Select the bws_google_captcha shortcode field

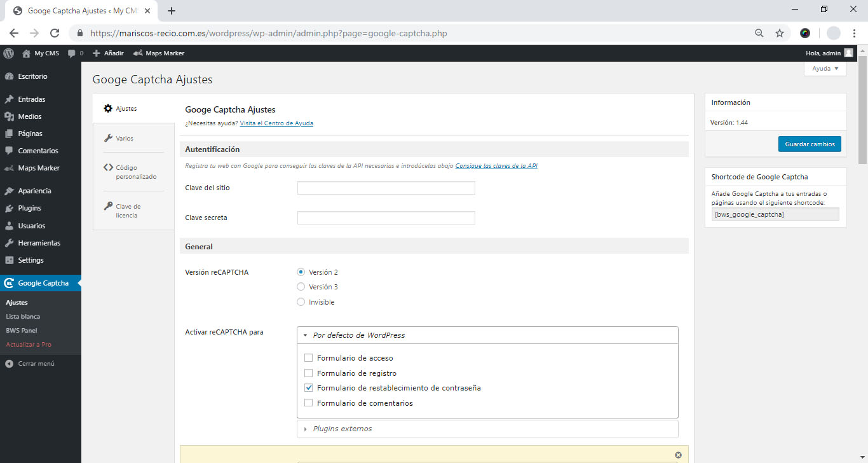pyautogui.click(x=775, y=214)
